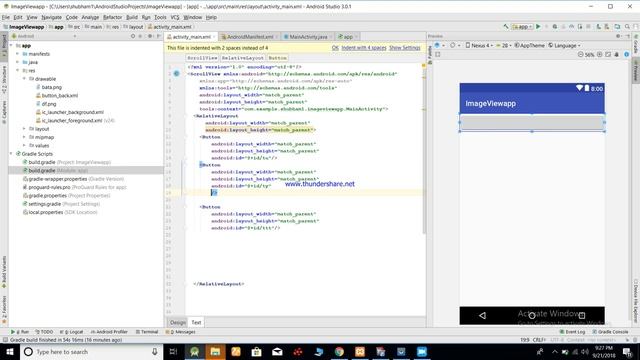
Task: Open the Android project view dropdown
Action: (44, 36)
